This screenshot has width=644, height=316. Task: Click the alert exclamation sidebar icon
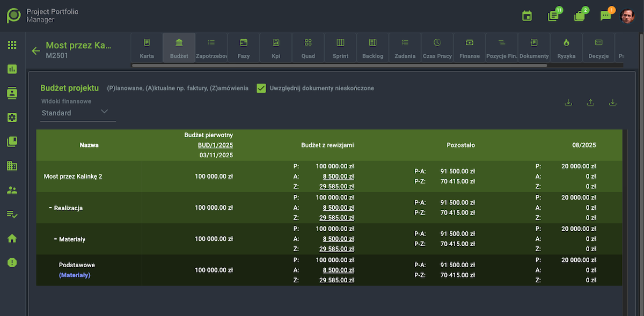pos(12,262)
